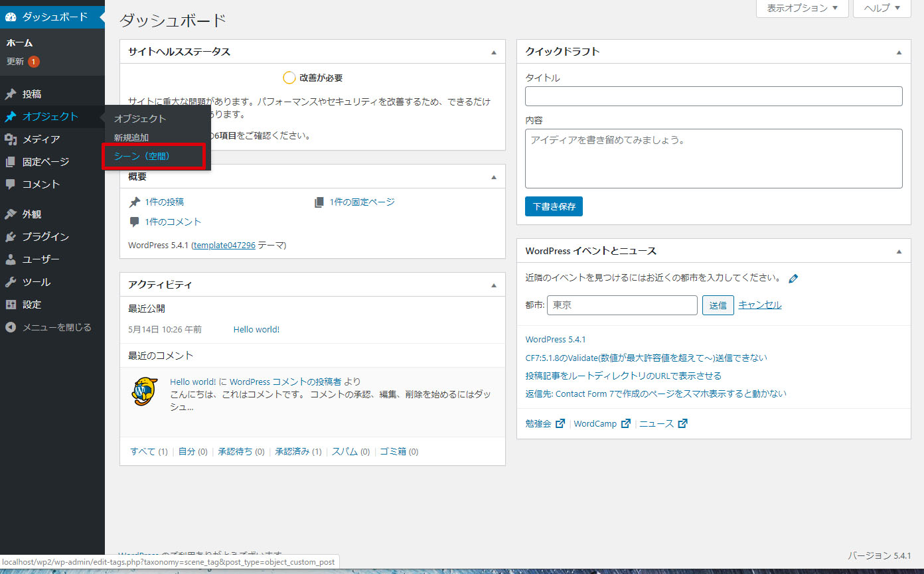
Task: Click the pages icon beside 固定ページ
Action: (11, 162)
